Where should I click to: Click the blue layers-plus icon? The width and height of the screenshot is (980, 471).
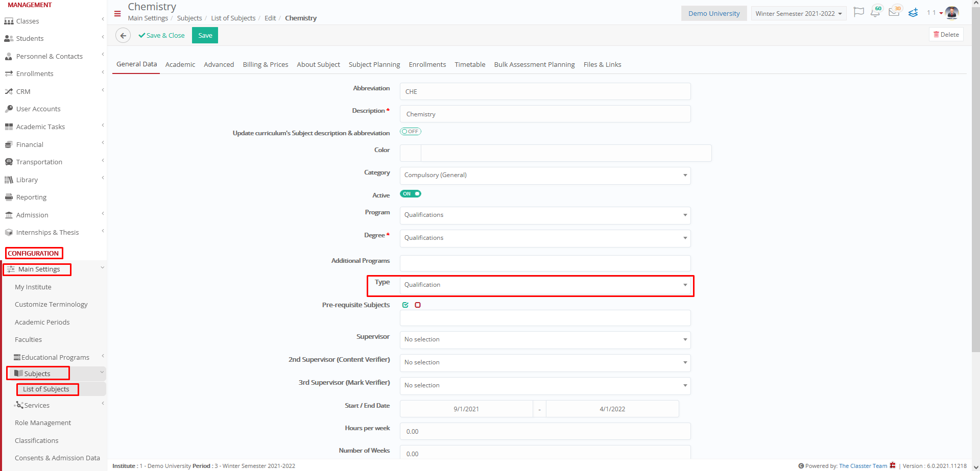click(913, 13)
